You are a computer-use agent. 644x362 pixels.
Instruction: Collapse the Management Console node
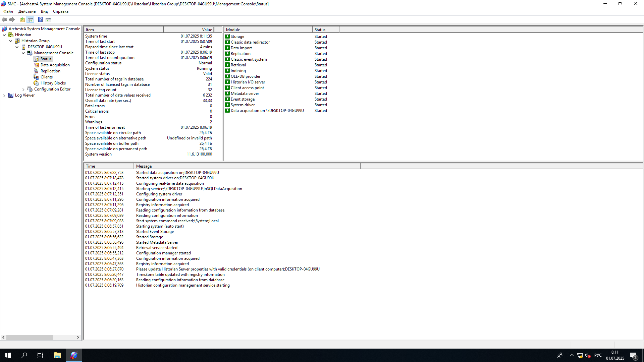23,53
